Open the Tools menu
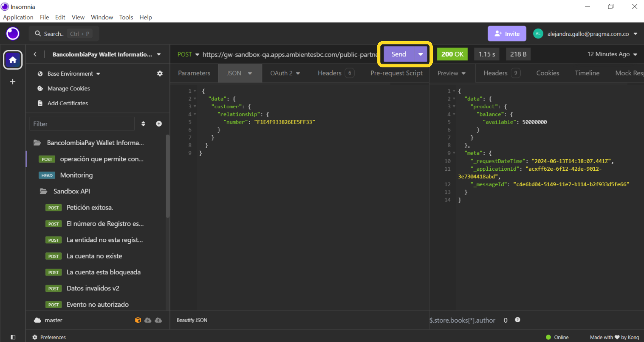 pyautogui.click(x=126, y=17)
